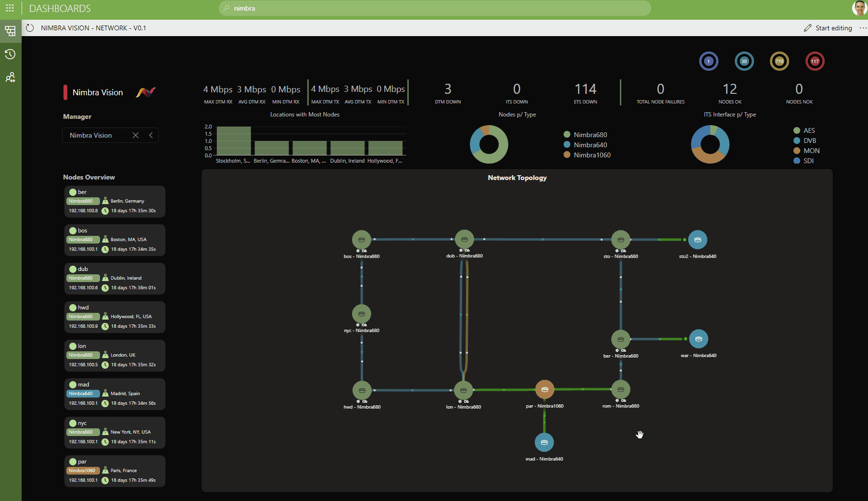Screen dimensions: 868x501
Task: Click the ITS DOWN value 0
Action: tap(517, 89)
